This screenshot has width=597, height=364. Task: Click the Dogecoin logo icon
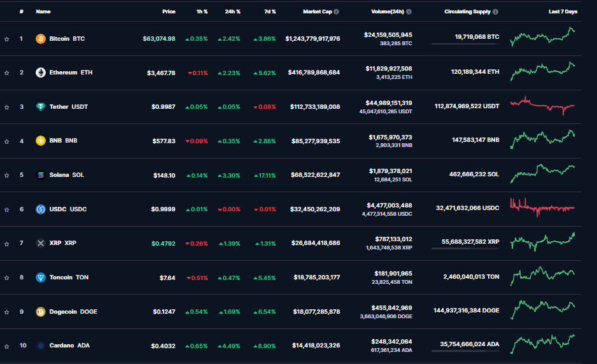point(41,311)
